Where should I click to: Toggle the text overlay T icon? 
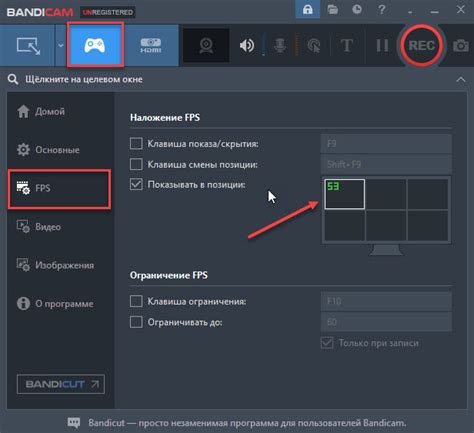pyautogui.click(x=347, y=46)
